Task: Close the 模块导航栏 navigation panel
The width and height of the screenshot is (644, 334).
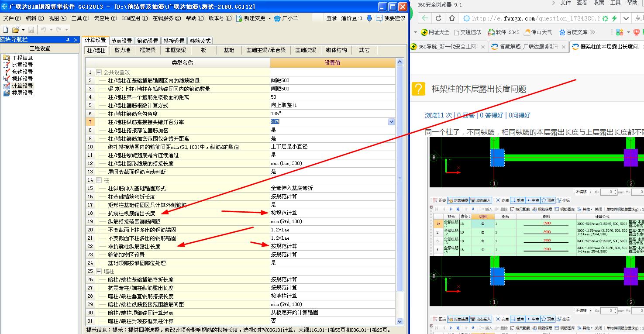Action: [x=76, y=39]
